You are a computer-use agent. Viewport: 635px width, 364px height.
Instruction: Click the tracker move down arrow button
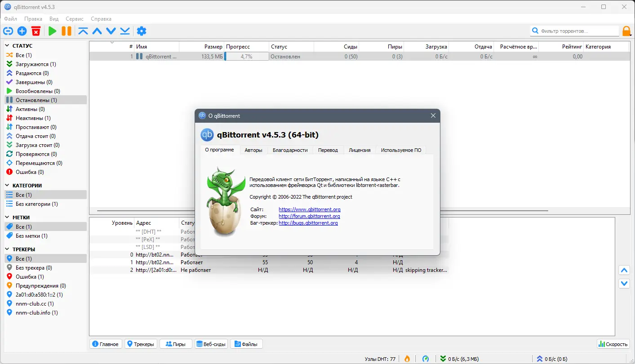tap(624, 284)
